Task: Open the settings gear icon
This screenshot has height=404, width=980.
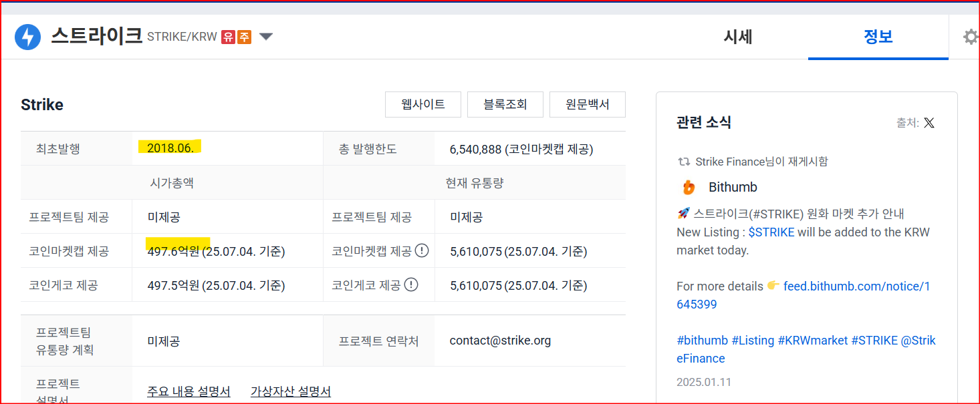Action: [x=971, y=37]
